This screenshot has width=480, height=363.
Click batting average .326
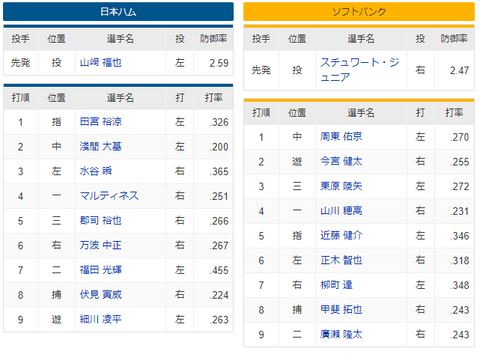219,122
